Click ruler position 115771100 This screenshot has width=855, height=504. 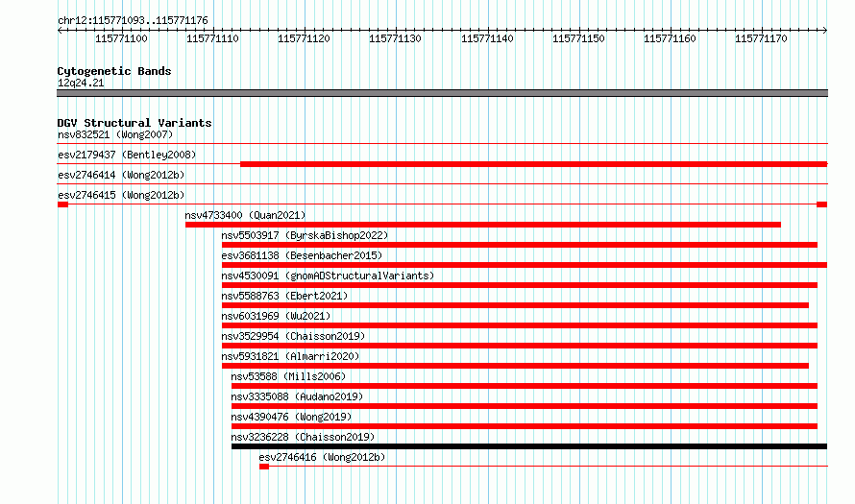(x=121, y=38)
